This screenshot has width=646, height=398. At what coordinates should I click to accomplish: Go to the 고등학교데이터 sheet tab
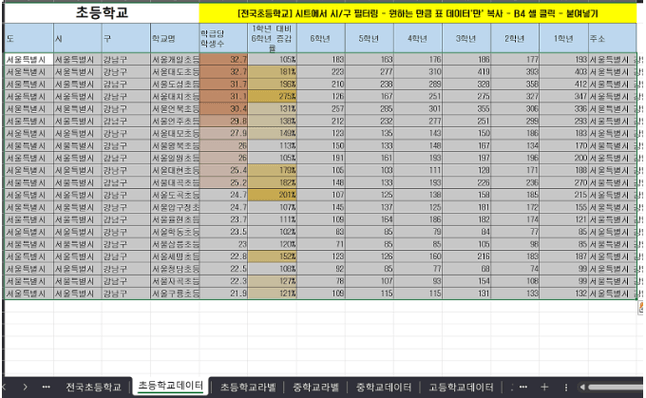coord(461,387)
